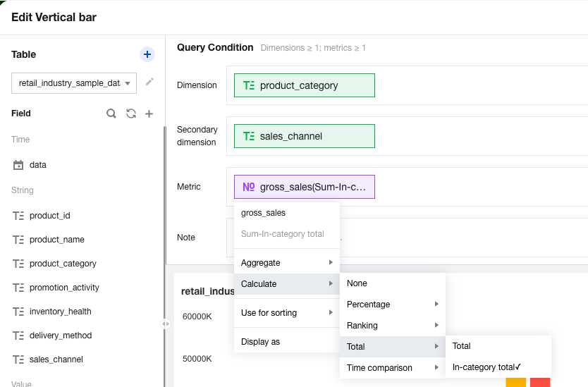Click the pencil edit table icon
Image resolution: width=588 pixels, height=387 pixels.
tap(149, 82)
